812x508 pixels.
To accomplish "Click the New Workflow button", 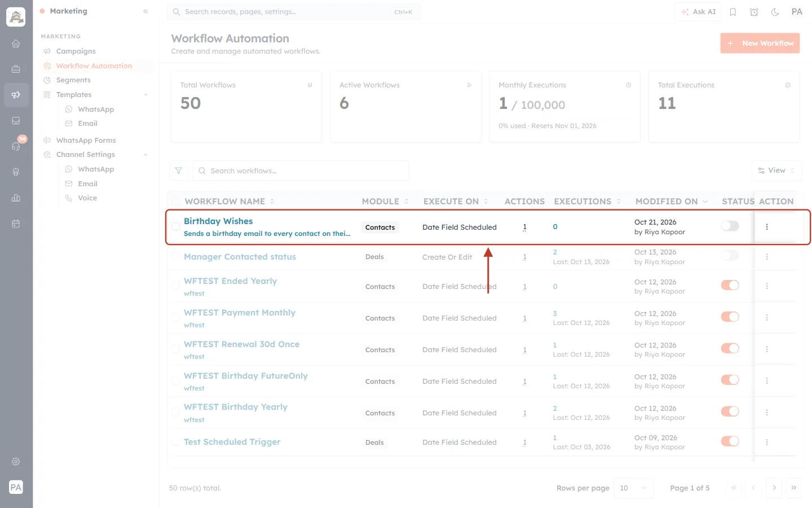I will [x=760, y=43].
